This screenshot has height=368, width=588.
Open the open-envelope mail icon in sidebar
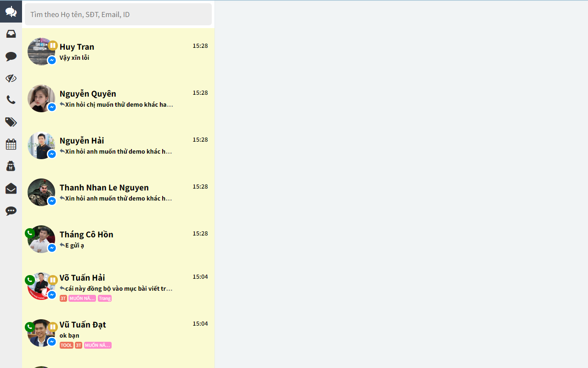point(11,189)
